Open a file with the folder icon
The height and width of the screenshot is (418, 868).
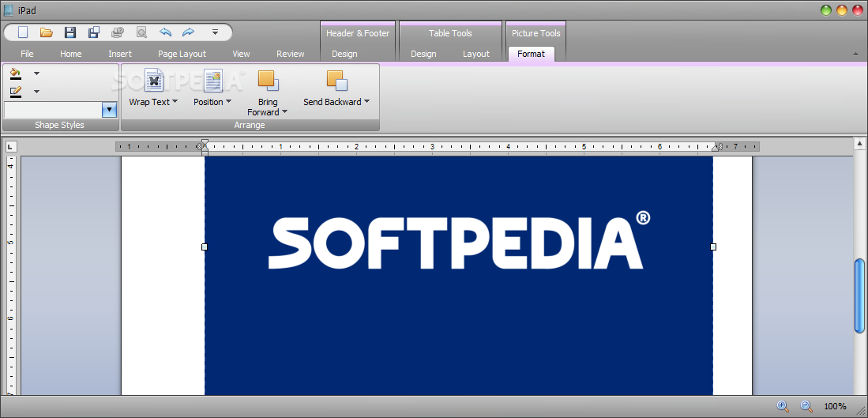(47, 32)
